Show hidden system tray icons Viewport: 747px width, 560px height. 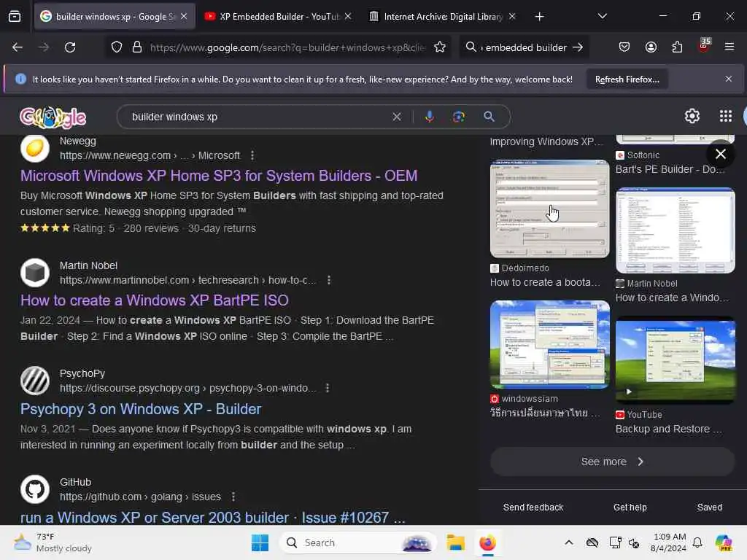pos(569,542)
